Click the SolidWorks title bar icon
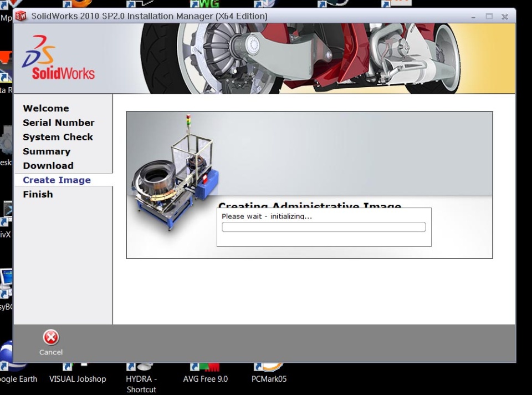This screenshot has width=532, height=395. pos(21,16)
